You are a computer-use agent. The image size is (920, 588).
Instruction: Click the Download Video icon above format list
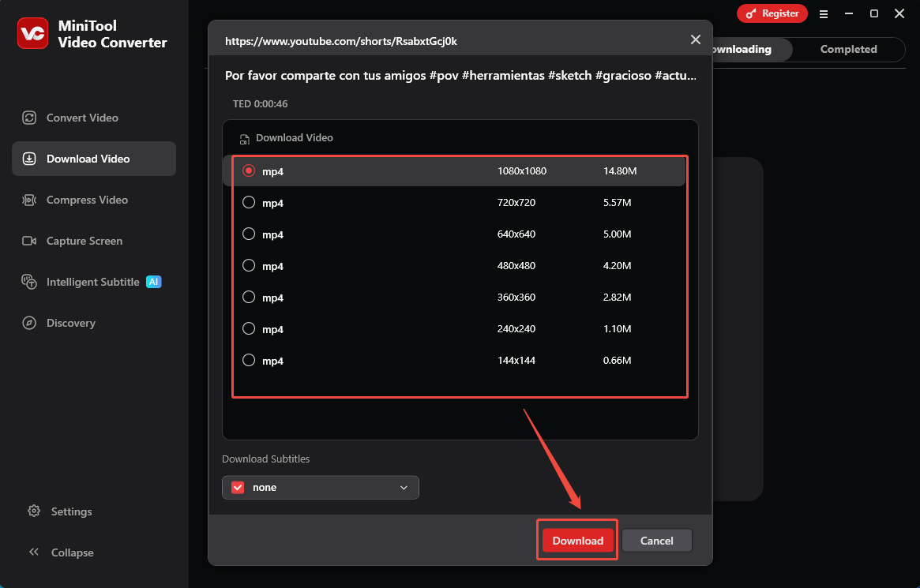(245, 137)
